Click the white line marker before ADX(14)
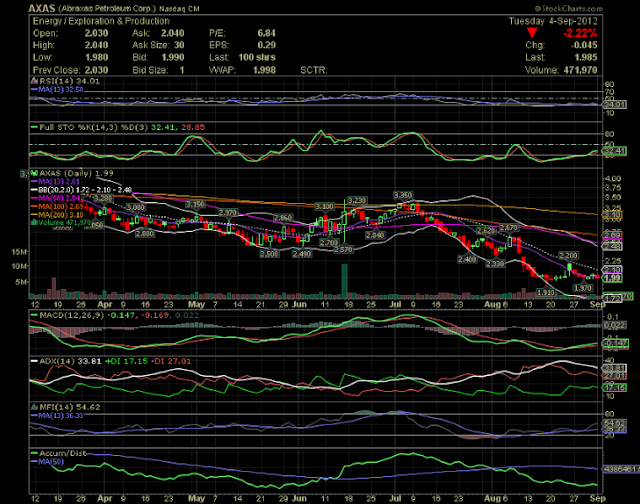The image size is (640, 504). tap(35, 361)
